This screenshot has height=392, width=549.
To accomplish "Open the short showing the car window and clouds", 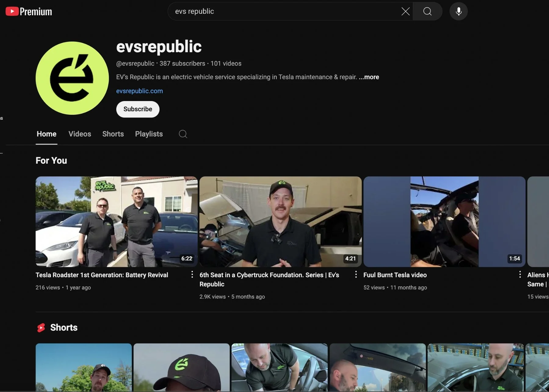I will pyautogui.click(x=377, y=368).
